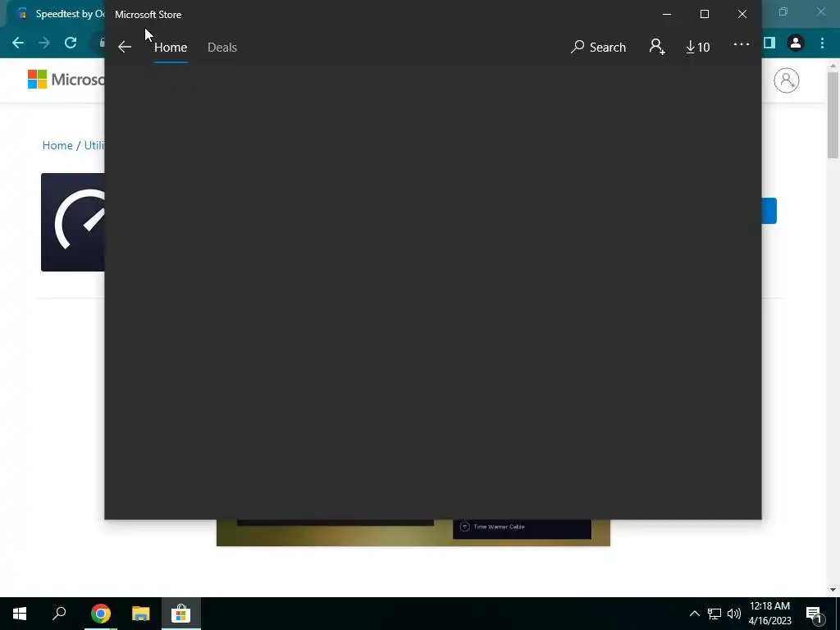Open Chrome's side panel icon
The width and height of the screenshot is (840, 630).
pyautogui.click(x=769, y=43)
